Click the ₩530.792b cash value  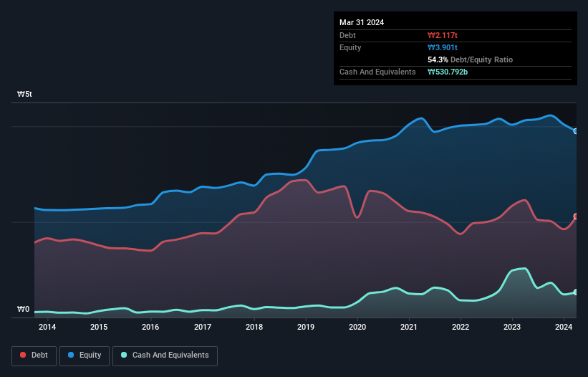(x=448, y=72)
